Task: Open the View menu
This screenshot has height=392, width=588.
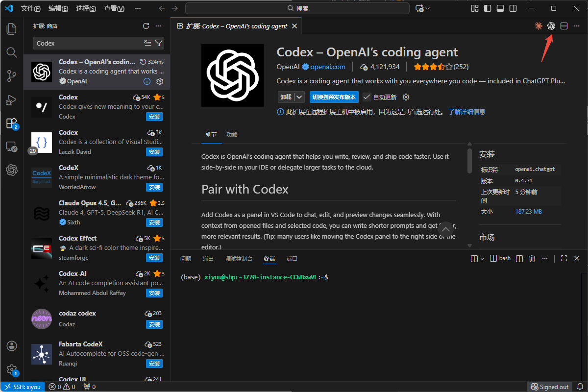Action: click(x=114, y=8)
